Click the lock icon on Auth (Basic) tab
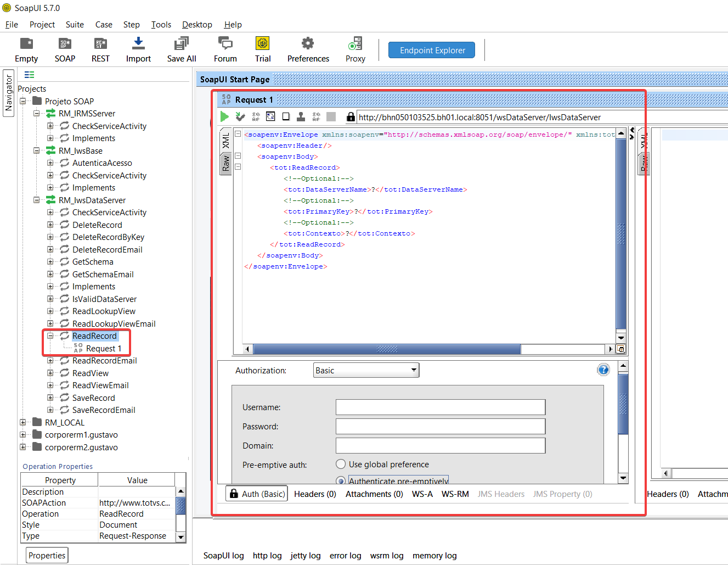The width and height of the screenshot is (728, 565). point(234,494)
